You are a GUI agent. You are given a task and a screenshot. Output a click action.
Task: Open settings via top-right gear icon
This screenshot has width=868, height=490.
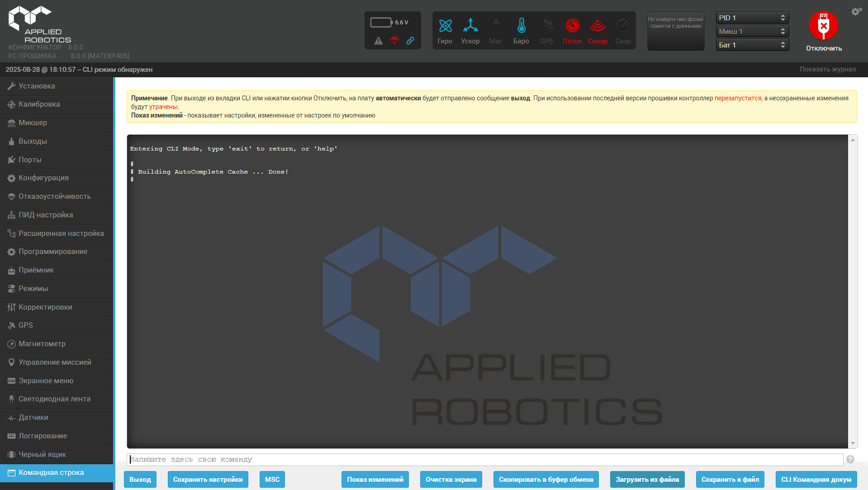tap(856, 11)
